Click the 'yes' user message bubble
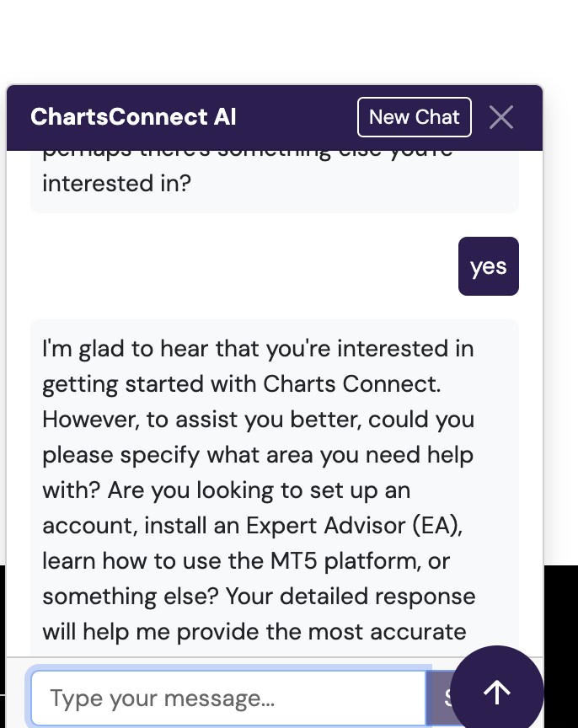Viewport: 578px width, 728px height. click(488, 266)
